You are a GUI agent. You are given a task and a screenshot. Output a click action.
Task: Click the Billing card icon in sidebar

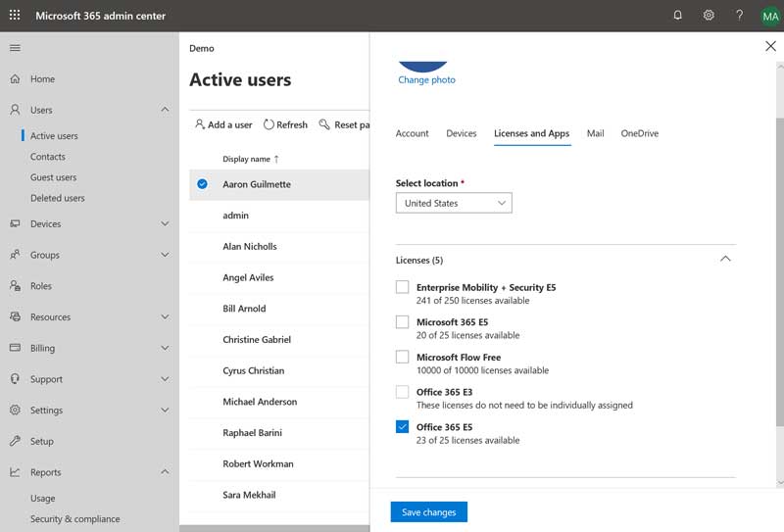pos(15,348)
